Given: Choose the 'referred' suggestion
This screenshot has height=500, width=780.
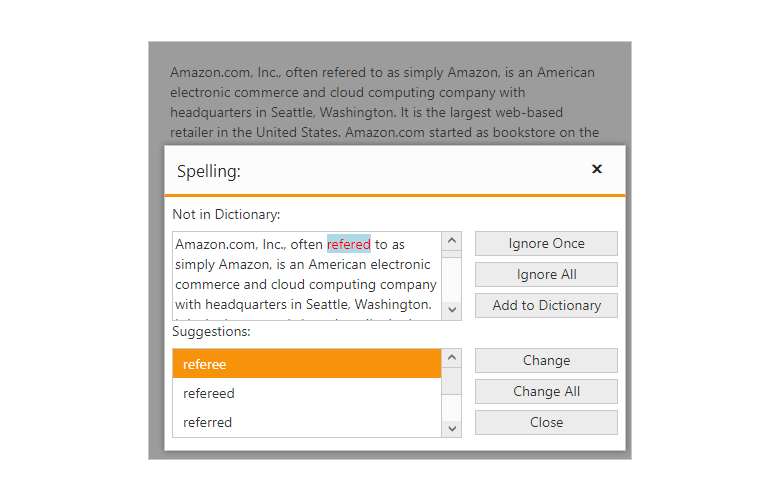Looking at the screenshot, I should [x=306, y=422].
